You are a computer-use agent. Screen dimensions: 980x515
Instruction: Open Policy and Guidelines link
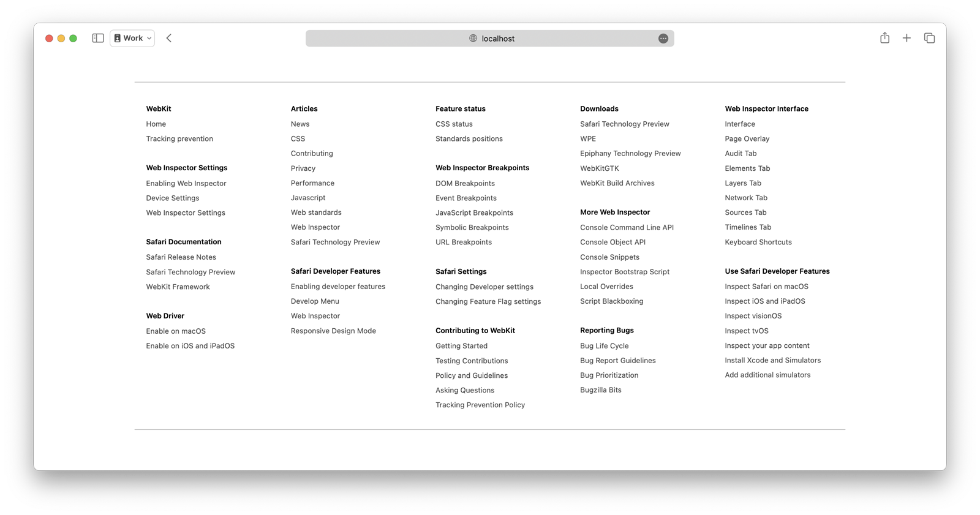click(x=472, y=376)
